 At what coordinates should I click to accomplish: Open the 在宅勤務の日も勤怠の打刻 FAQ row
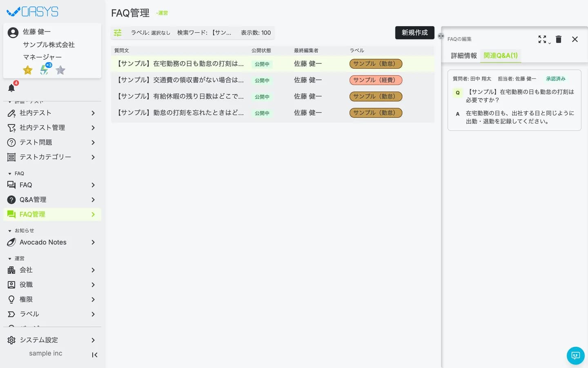[272, 64]
